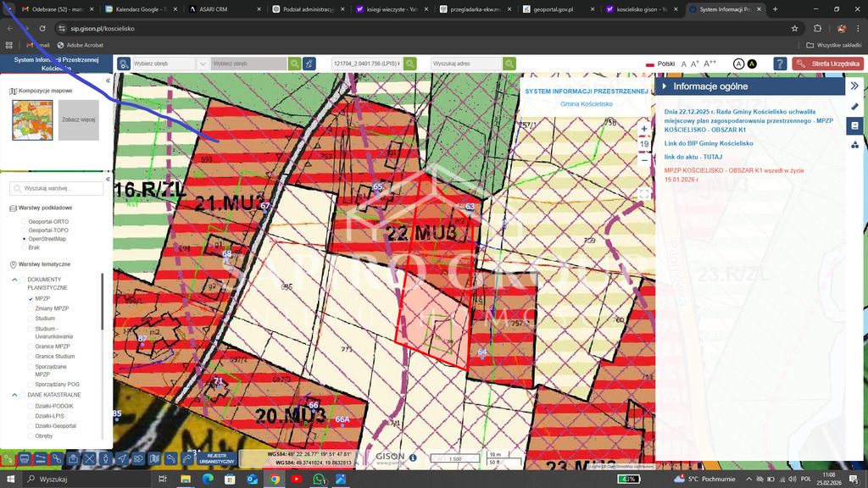Uncheck the MPZP layer checkbox
Image resolution: width=868 pixels, height=488 pixels.
click(x=31, y=299)
